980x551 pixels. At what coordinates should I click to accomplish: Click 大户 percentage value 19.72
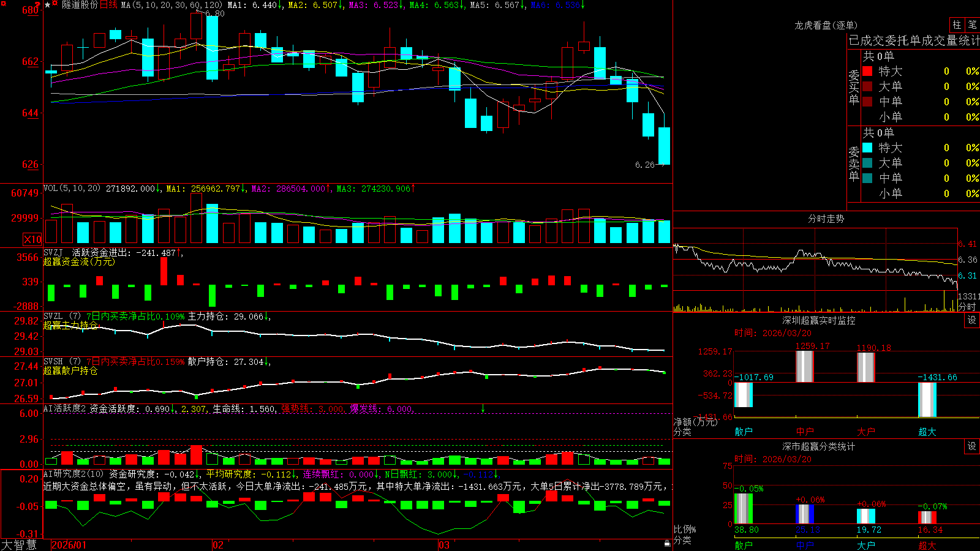click(x=869, y=530)
